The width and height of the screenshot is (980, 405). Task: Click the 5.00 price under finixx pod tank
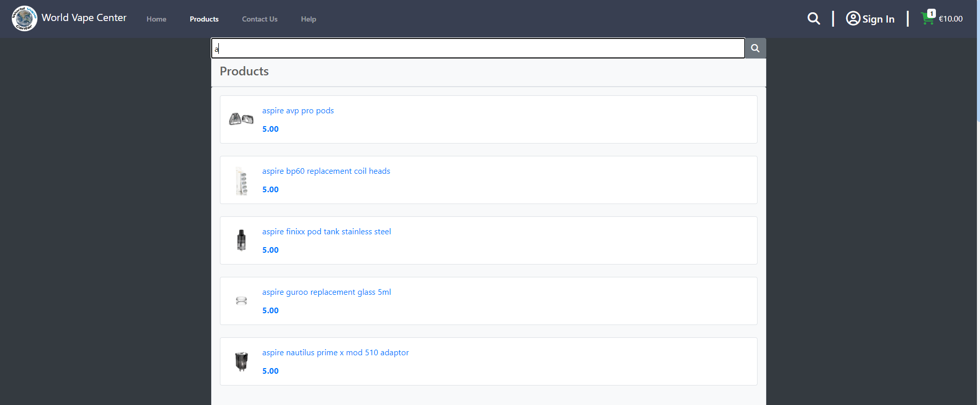coord(271,250)
